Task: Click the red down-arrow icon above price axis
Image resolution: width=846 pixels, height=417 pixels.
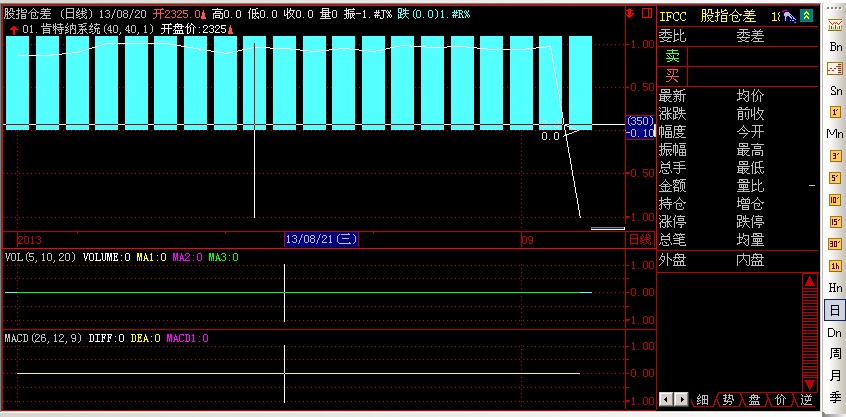Action: (630, 15)
